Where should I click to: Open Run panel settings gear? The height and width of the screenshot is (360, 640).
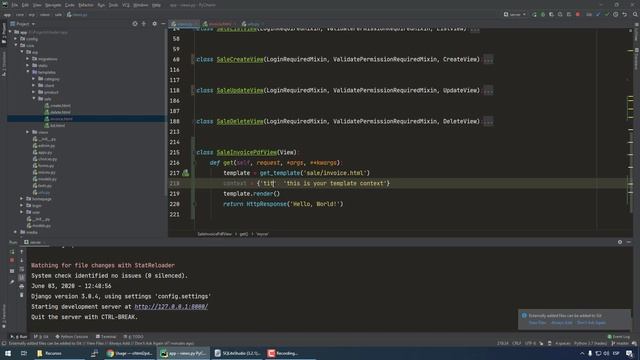[620, 242]
